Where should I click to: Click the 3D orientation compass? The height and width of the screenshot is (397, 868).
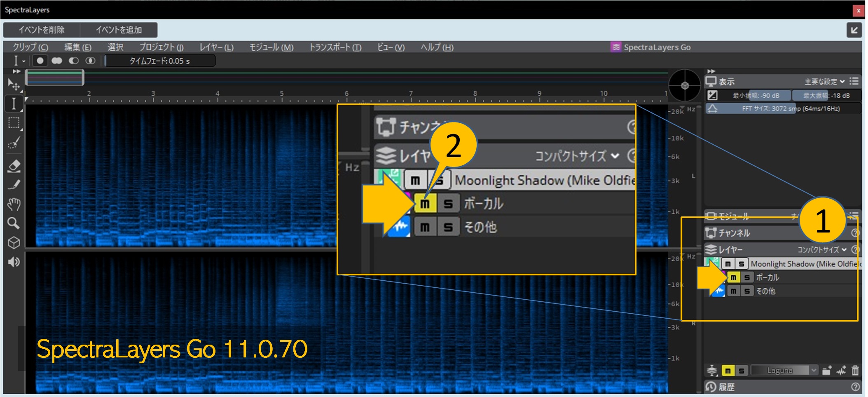pyautogui.click(x=684, y=86)
